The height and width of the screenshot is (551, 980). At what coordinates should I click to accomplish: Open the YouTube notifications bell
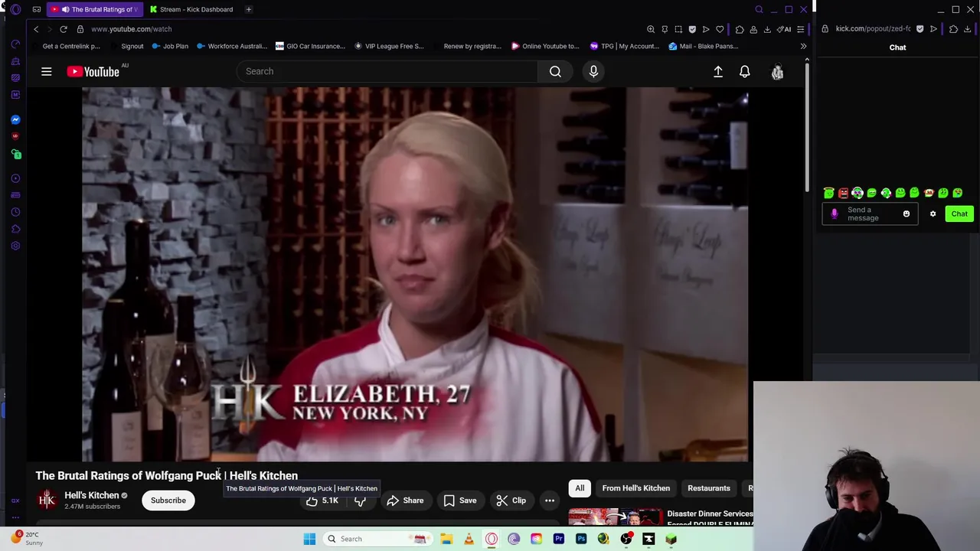[744, 71]
